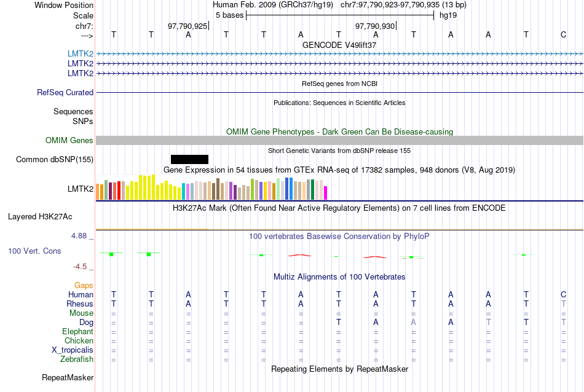Image resolution: width=584 pixels, height=392 pixels.
Task: Click the RefSeq Curated gene line
Action: [x=340, y=92]
